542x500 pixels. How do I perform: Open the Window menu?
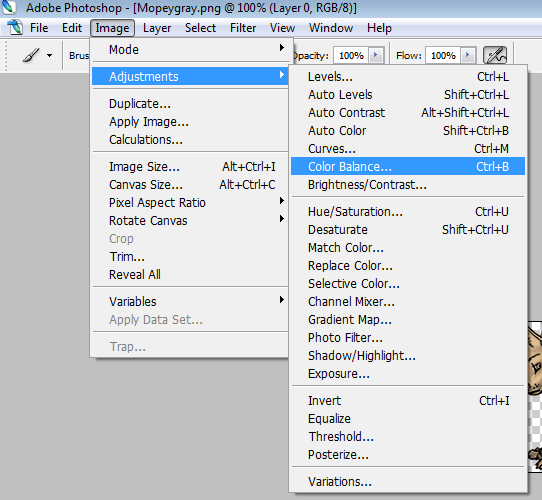[x=331, y=28]
